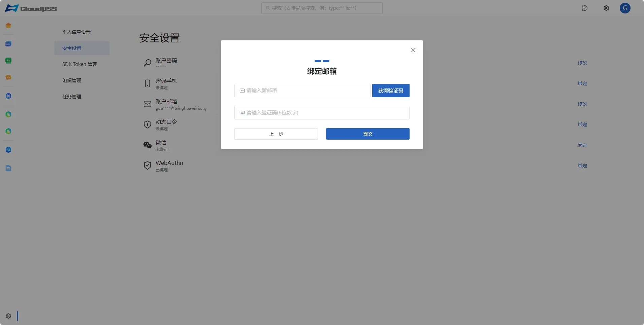Select 安全设置 in the settings menu
This screenshot has width=644, height=325.
(x=82, y=48)
